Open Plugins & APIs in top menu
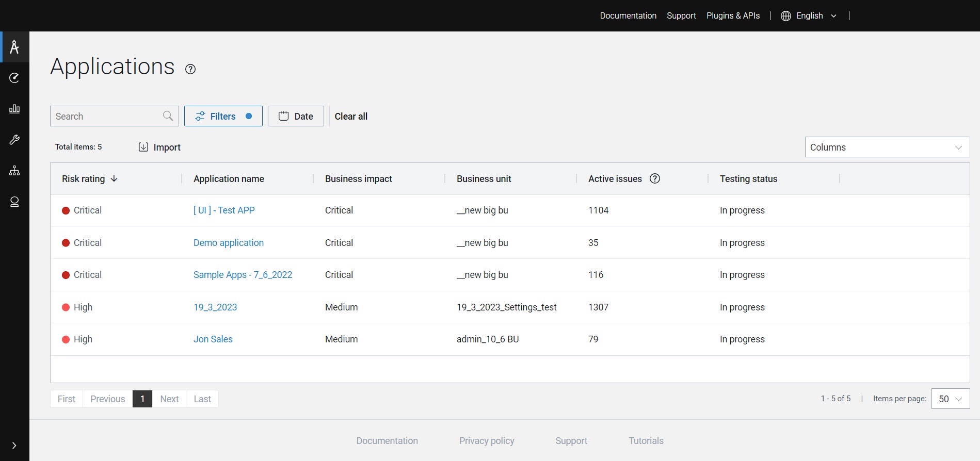Viewport: 980px width, 461px height. 733,16
